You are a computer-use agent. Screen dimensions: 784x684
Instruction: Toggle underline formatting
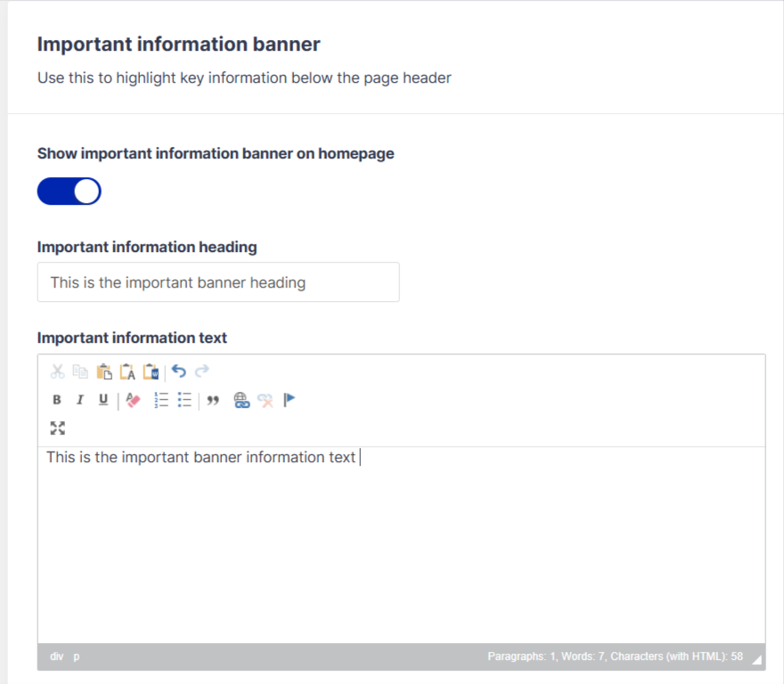pyautogui.click(x=103, y=400)
